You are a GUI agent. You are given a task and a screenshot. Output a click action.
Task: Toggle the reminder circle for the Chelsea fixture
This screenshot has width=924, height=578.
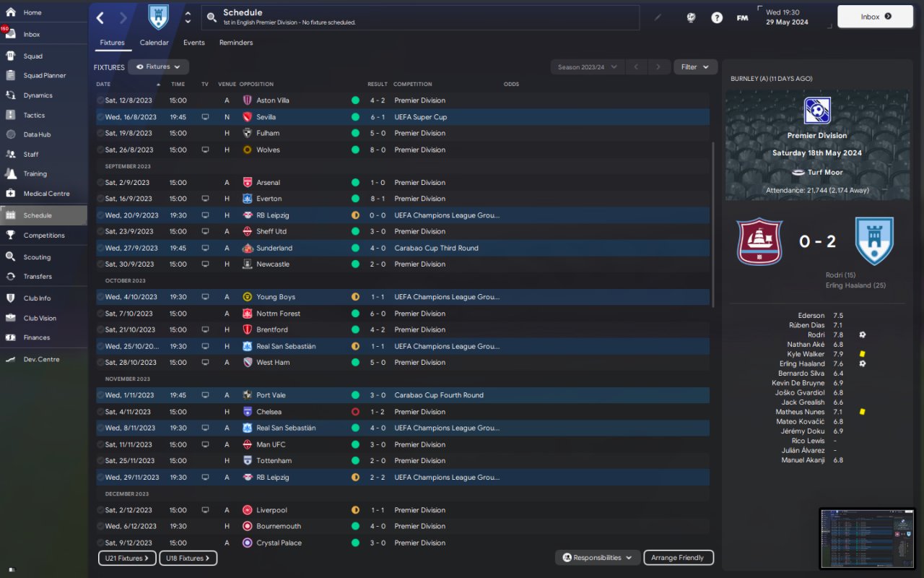[x=100, y=412]
